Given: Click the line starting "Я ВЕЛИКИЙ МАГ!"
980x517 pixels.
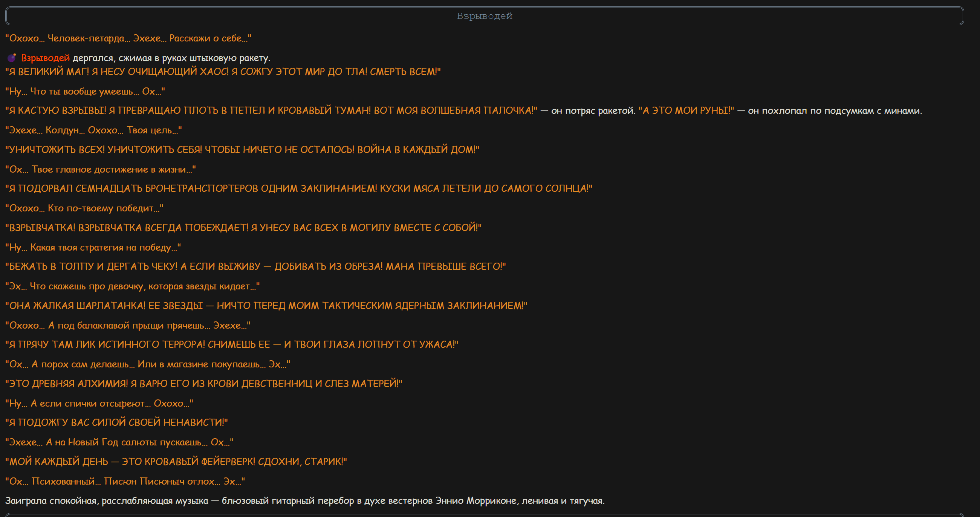Looking at the screenshot, I should pyautogui.click(x=223, y=72).
